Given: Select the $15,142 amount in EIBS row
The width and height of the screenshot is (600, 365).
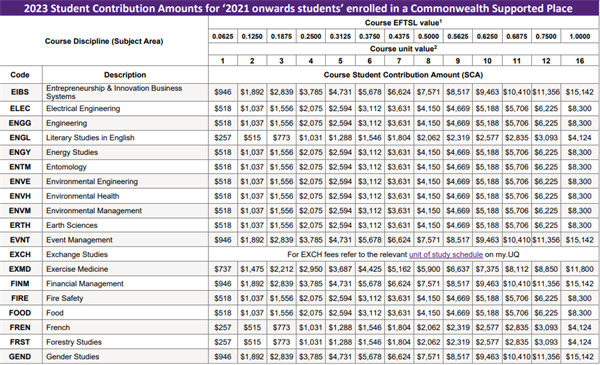Looking at the screenshot, I should [580, 92].
